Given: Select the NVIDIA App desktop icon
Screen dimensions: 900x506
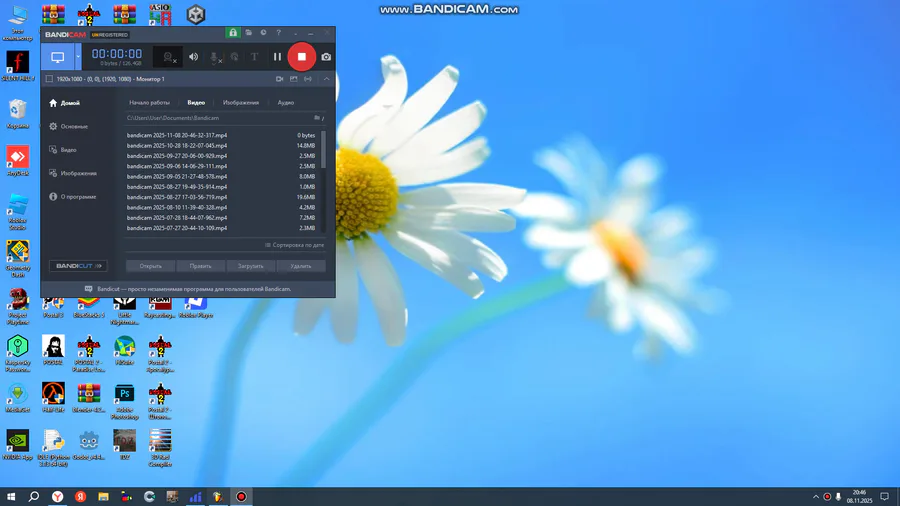Looking at the screenshot, I should tap(18, 445).
